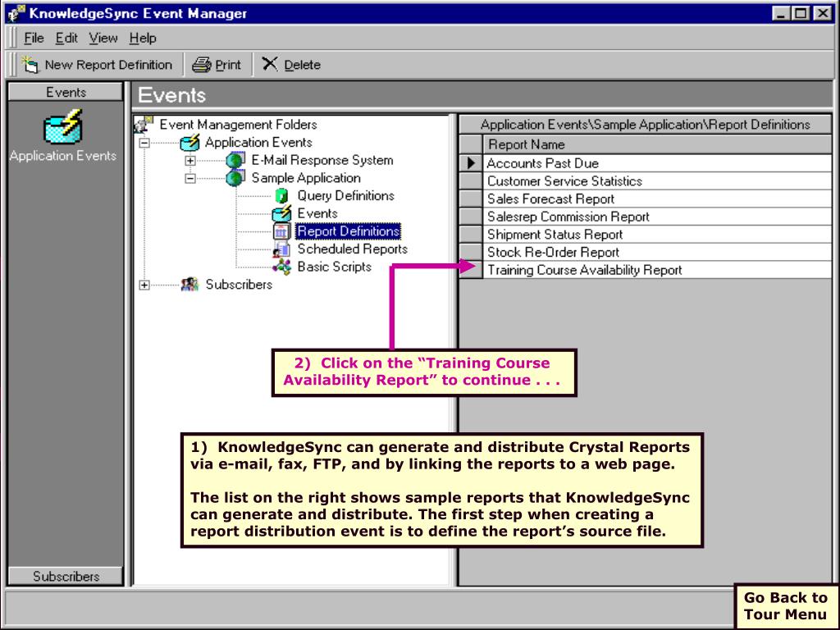Select the Shipment Status Report row

(x=657, y=234)
